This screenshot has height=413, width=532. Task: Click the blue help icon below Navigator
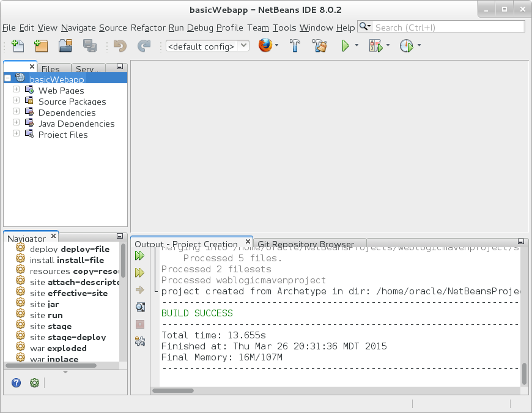pyautogui.click(x=17, y=382)
